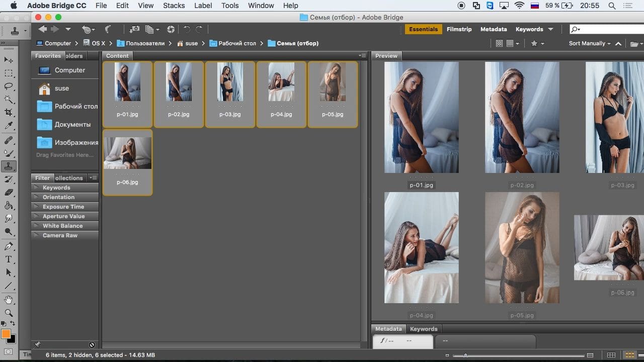Select the Hand tool in Photoshop toolbar
The image size is (644, 362).
tap(9, 300)
